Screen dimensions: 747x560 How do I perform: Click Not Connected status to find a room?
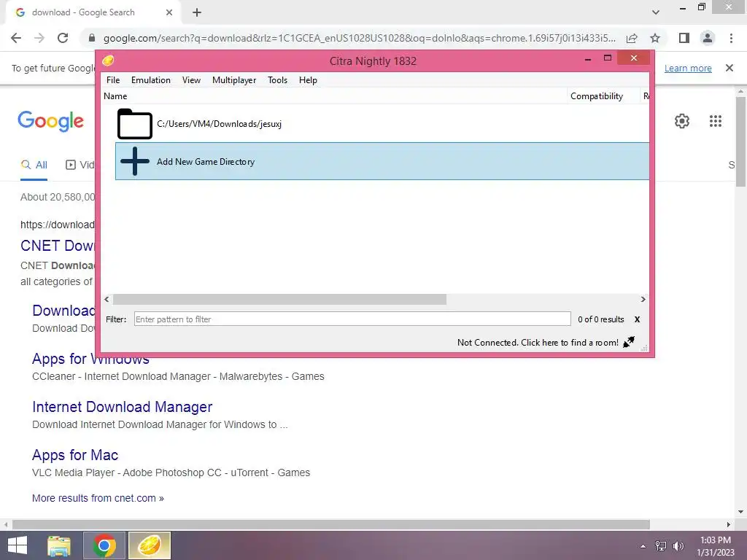[x=538, y=343]
